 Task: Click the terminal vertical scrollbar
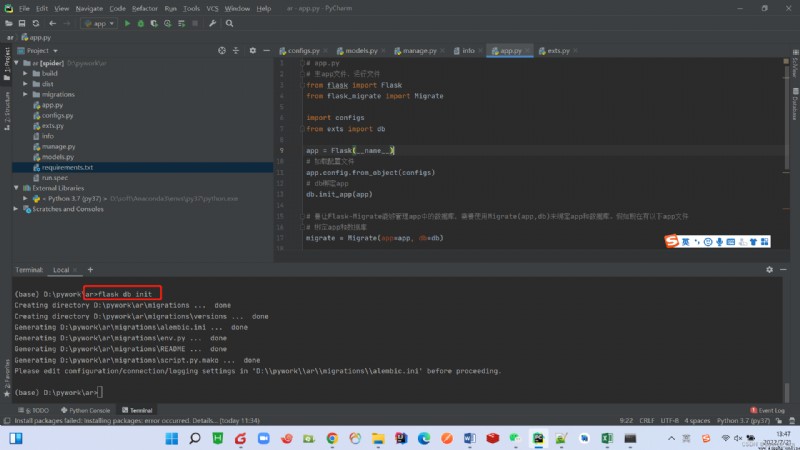pos(787,392)
